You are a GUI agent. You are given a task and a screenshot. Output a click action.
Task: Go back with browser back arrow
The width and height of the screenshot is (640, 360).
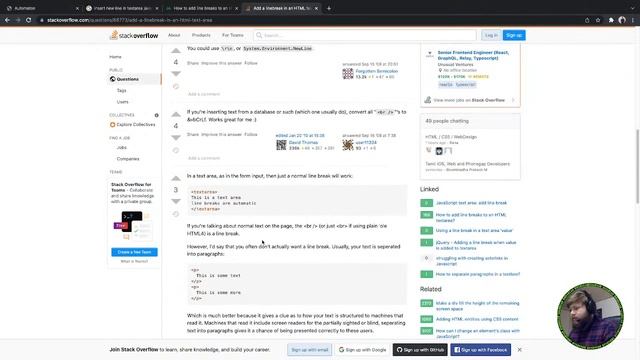7,20
